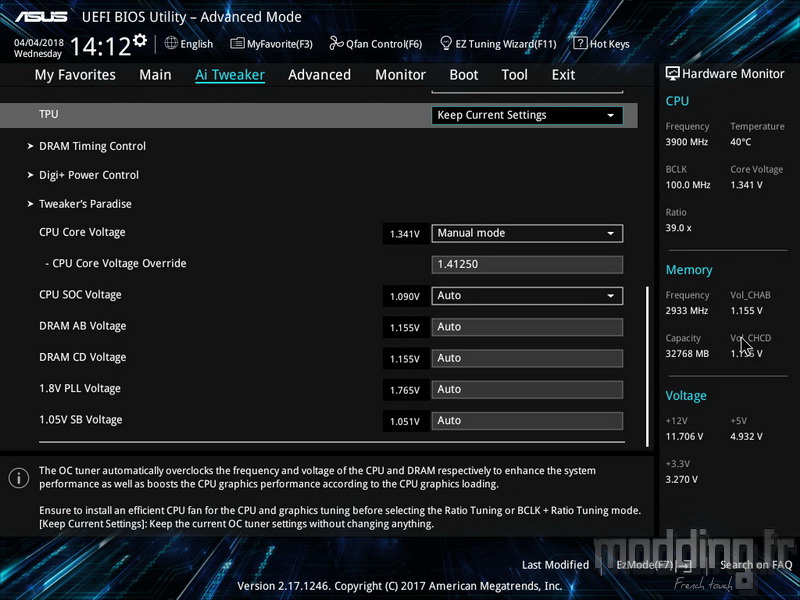The height and width of the screenshot is (600, 800).
Task: Click the Hot Keys question mark icon
Action: click(580, 43)
